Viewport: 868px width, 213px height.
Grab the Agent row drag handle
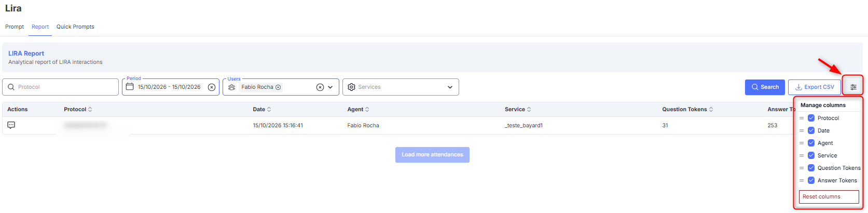click(802, 143)
